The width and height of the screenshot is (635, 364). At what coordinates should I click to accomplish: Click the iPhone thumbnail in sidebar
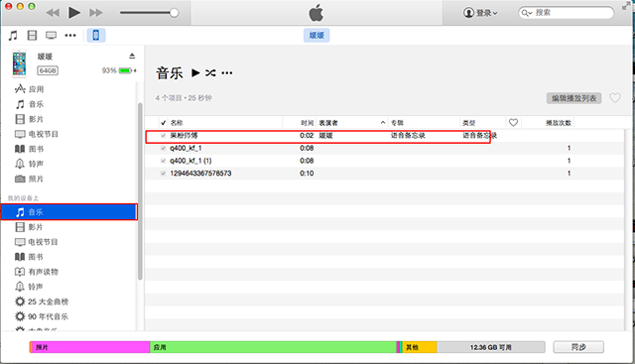pyautogui.click(x=19, y=63)
